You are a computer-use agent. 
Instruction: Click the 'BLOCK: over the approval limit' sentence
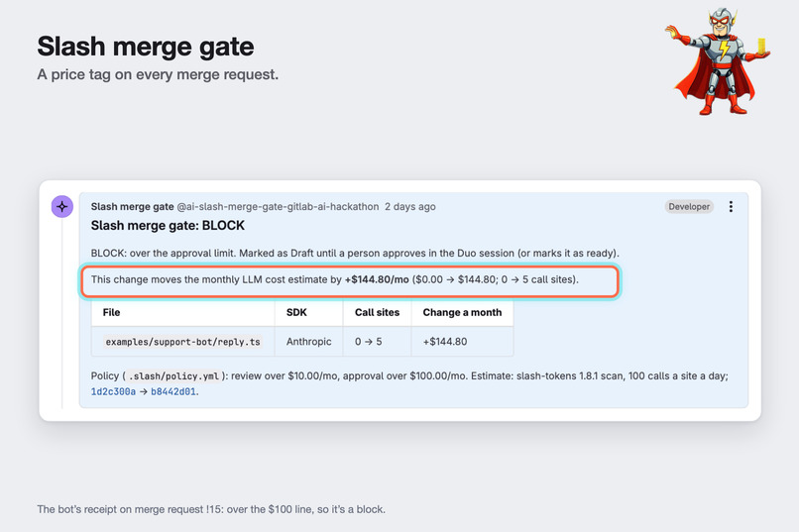pyautogui.click(x=355, y=253)
